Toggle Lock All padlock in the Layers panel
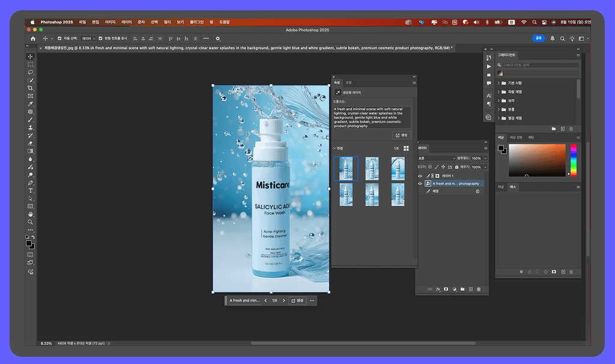 [456, 167]
